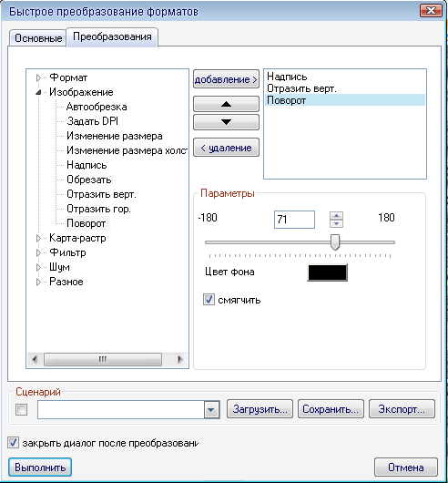Move selected transformation down with the arrow button
Screen dimensions: 448x483
pyautogui.click(x=226, y=122)
